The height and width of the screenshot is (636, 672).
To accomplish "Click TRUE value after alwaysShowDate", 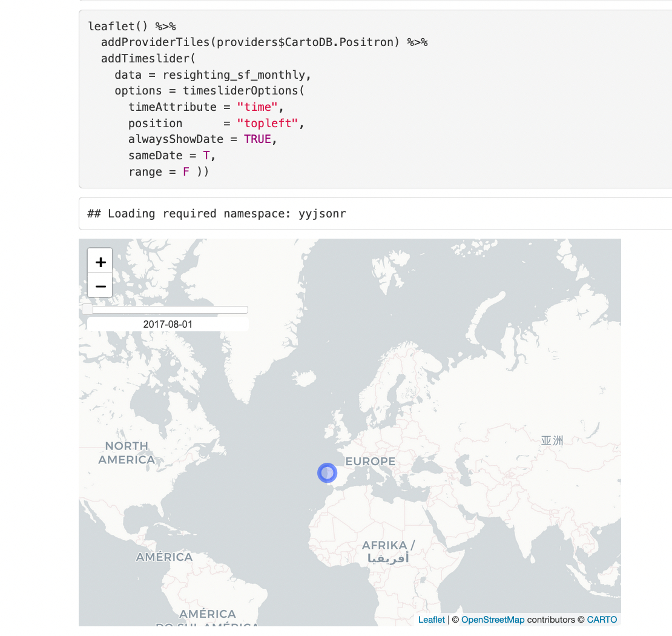I will pyautogui.click(x=257, y=139).
